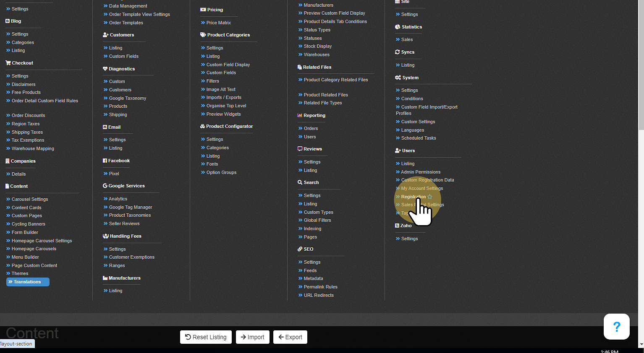Viewport: 644px width, 353px height.
Task: Open Product Category Related Files
Action: (336, 80)
